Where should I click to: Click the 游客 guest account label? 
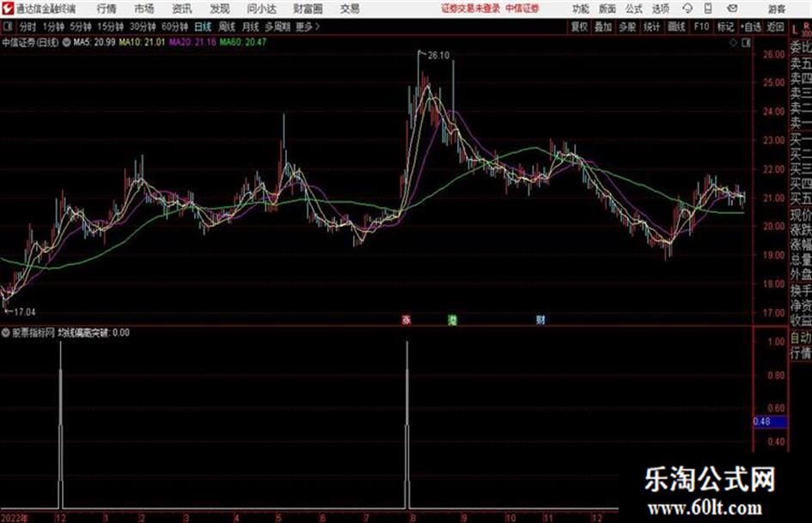point(776,9)
